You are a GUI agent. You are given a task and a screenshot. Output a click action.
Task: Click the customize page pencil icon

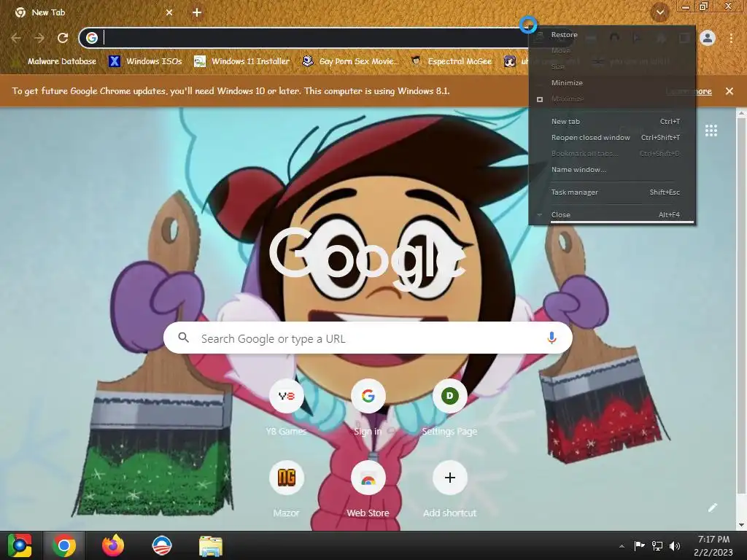(x=713, y=507)
